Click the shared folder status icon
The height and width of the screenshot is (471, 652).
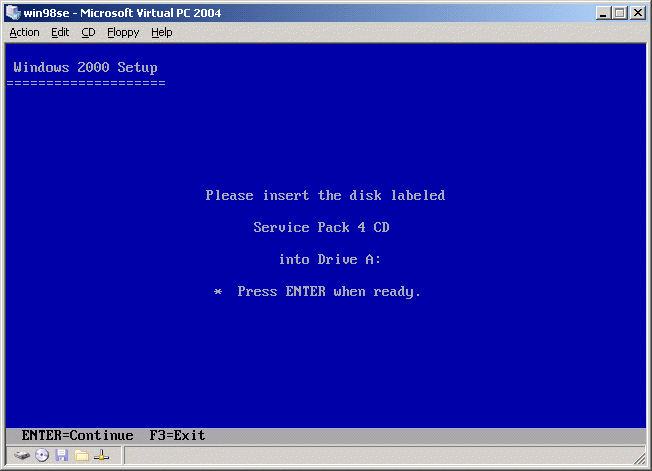point(82,456)
